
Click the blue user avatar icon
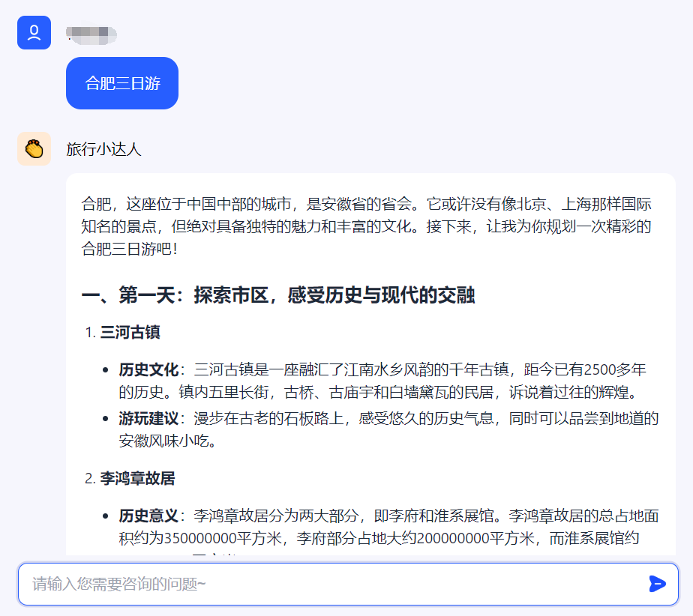pos(34,33)
